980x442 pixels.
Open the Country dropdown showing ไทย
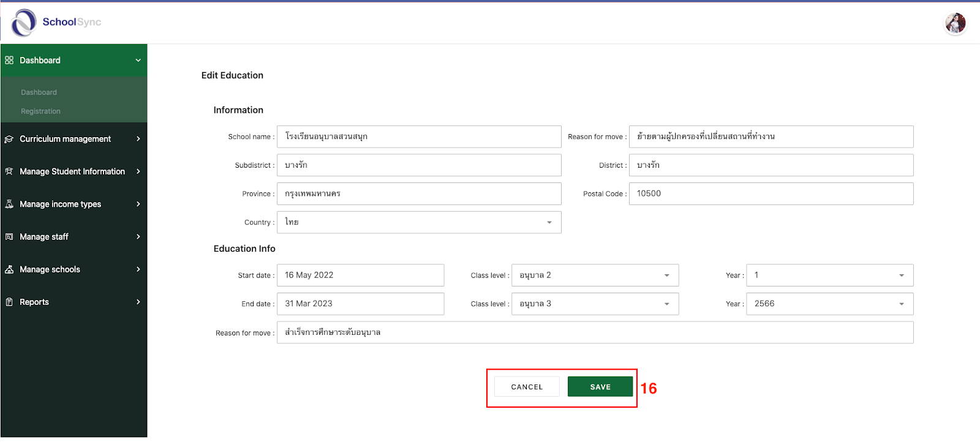click(x=419, y=222)
